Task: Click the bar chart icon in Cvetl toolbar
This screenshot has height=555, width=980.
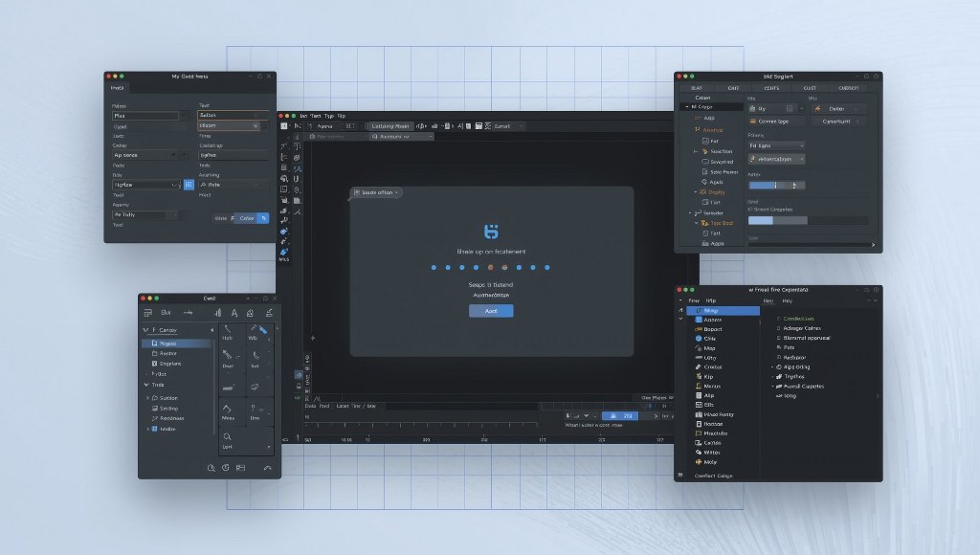Action: pyautogui.click(x=217, y=313)
